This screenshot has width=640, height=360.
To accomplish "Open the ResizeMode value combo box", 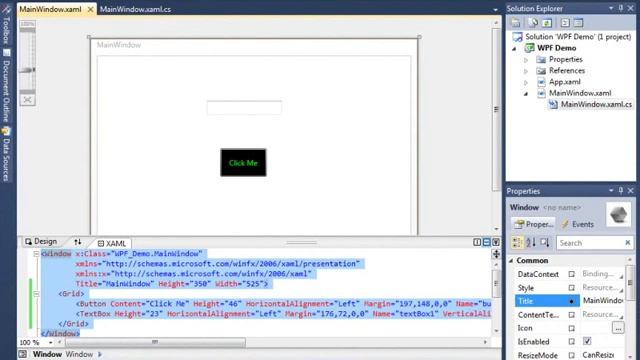I will click(x=602, y=355).
